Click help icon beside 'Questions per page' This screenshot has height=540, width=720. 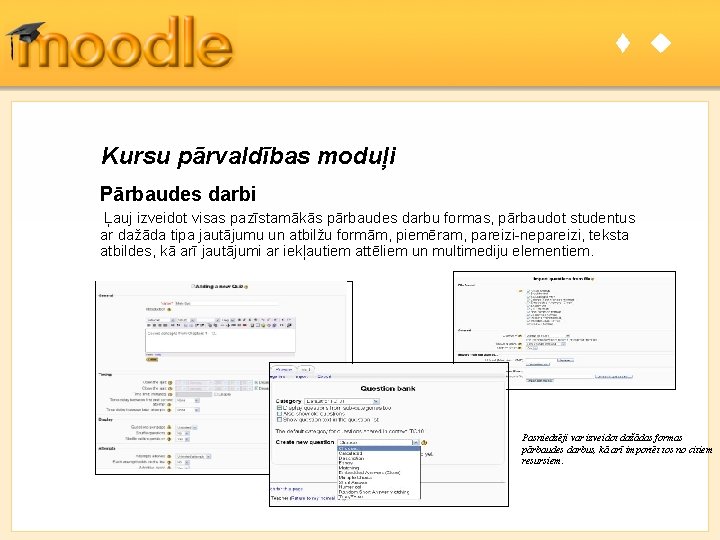[169, 427]
